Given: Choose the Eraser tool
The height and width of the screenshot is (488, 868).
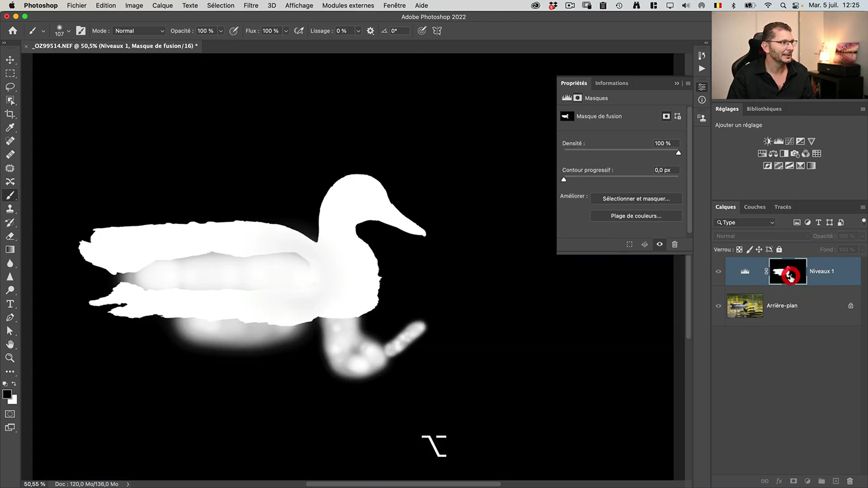Looking at the screenshot, I should tap(10, 236).
